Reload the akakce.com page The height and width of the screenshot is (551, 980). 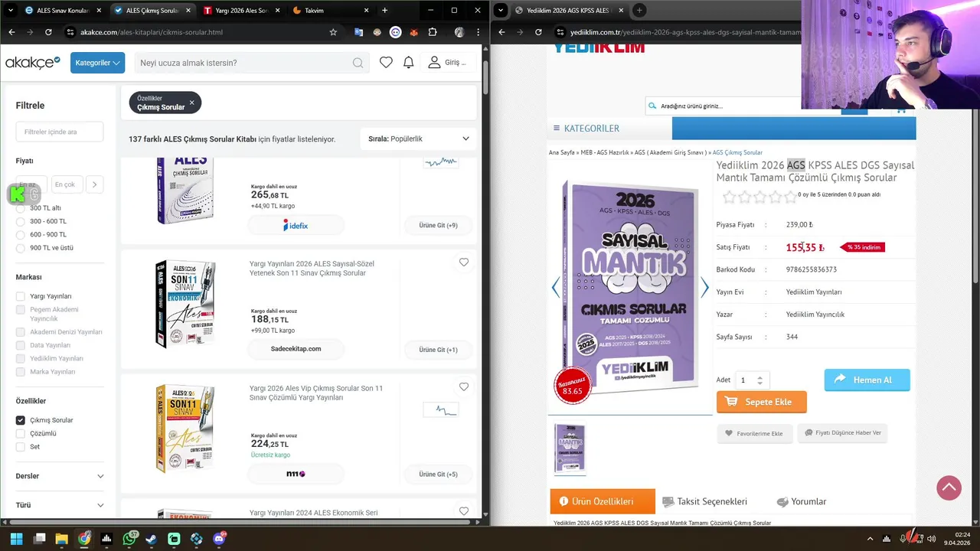click(x=48, y=32)
